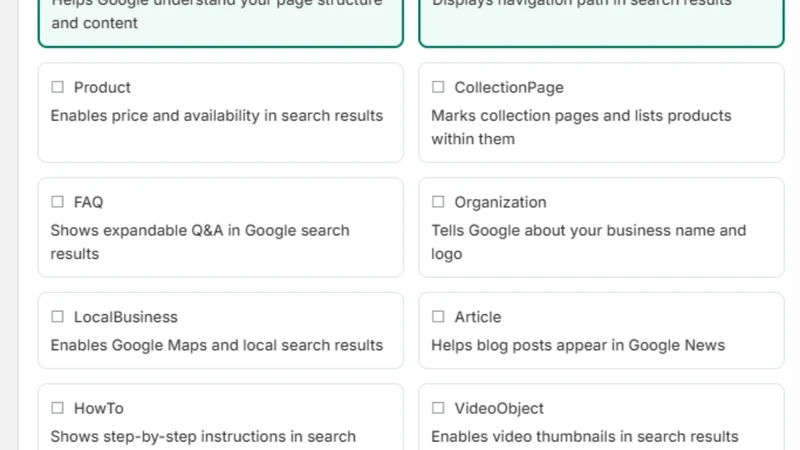Click the LocalBusiness label text
The width and height of the screenshot is (800, 450).
click(126, 317)
